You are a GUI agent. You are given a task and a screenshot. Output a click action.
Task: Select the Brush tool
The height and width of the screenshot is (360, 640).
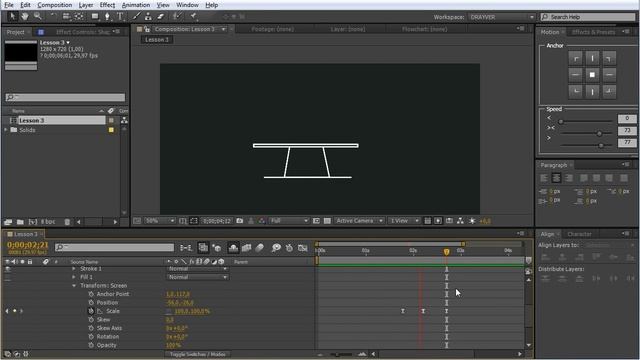(x=136, y=16)
